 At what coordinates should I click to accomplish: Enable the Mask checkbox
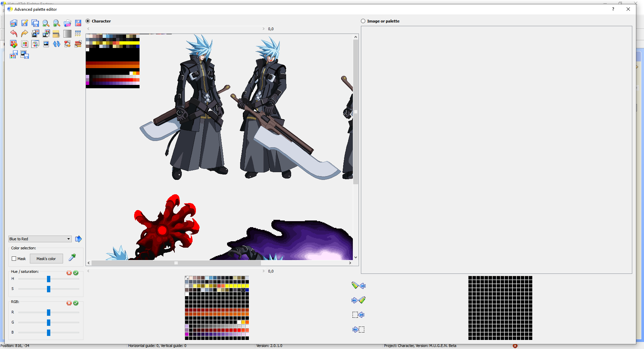pyautogui.click(x=14, y=259)
